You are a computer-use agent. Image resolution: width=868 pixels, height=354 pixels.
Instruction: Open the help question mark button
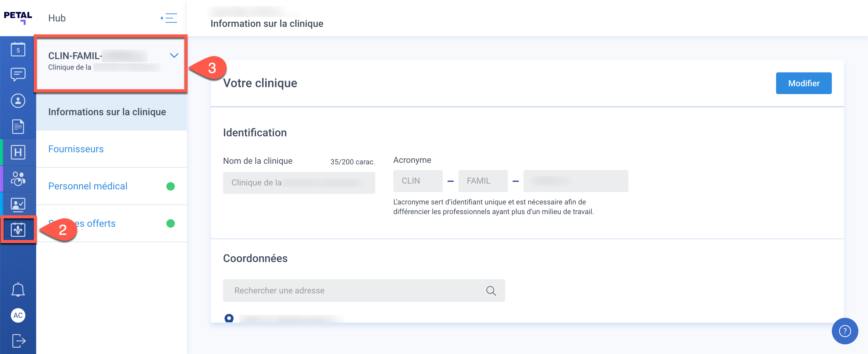pos(844,331)
